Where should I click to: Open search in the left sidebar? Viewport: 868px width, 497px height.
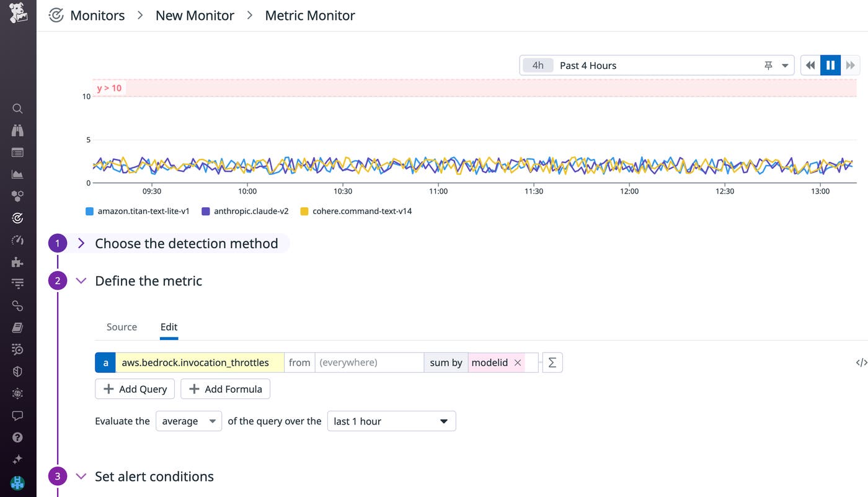pos(17,108)
